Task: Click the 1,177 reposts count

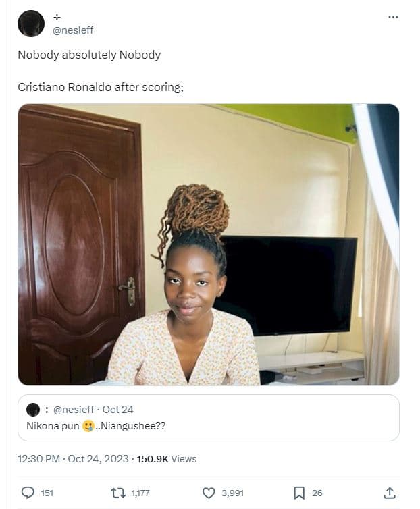Action: [140, 493]
